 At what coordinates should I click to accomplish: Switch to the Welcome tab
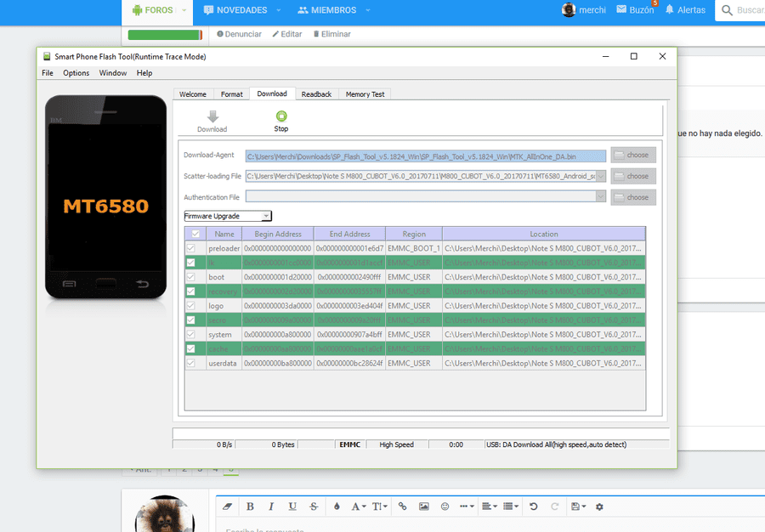[193, 94]
